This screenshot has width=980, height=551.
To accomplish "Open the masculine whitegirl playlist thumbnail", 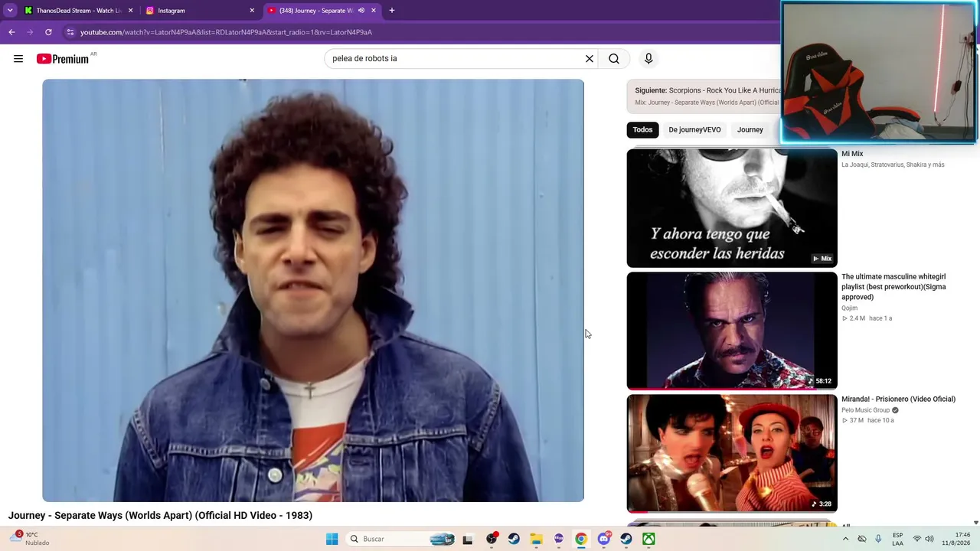I will point(732,331).
